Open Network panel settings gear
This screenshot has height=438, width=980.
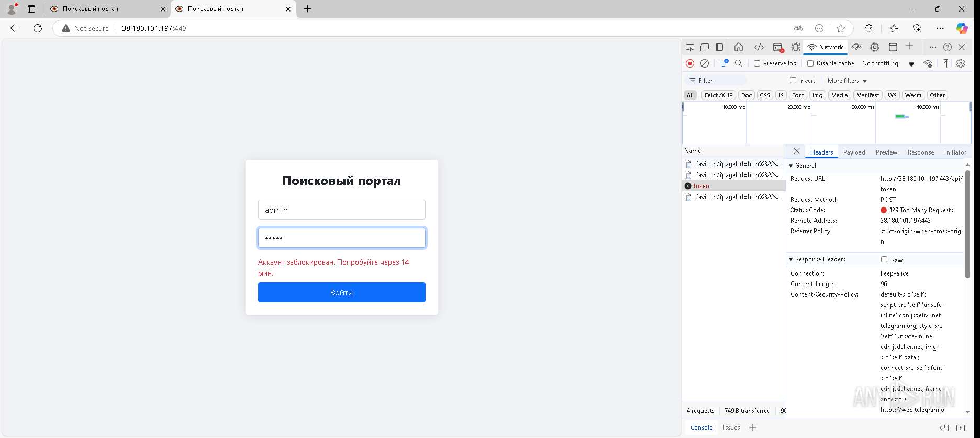(961, 63)
